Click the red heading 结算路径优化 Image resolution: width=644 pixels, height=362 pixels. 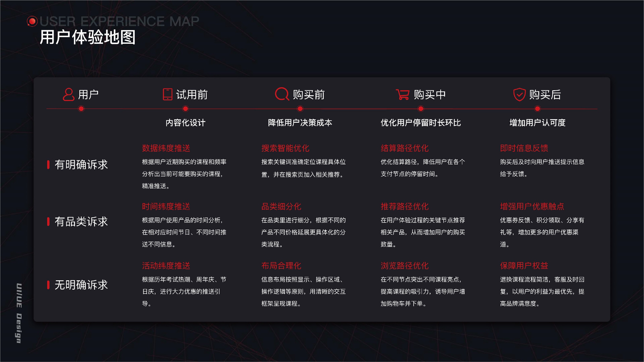405,148
